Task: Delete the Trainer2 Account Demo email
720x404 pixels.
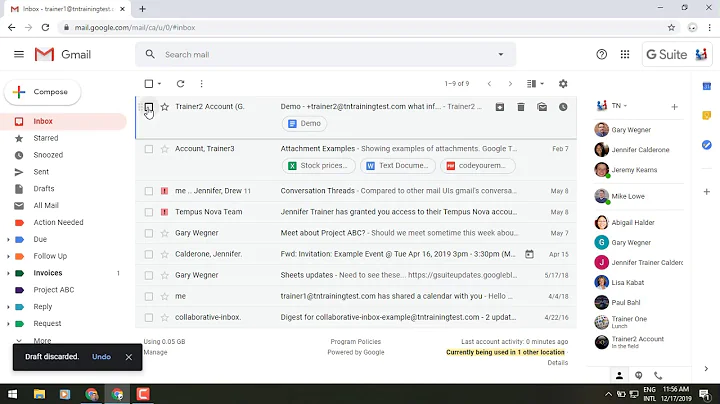Action: click(521, 107)
